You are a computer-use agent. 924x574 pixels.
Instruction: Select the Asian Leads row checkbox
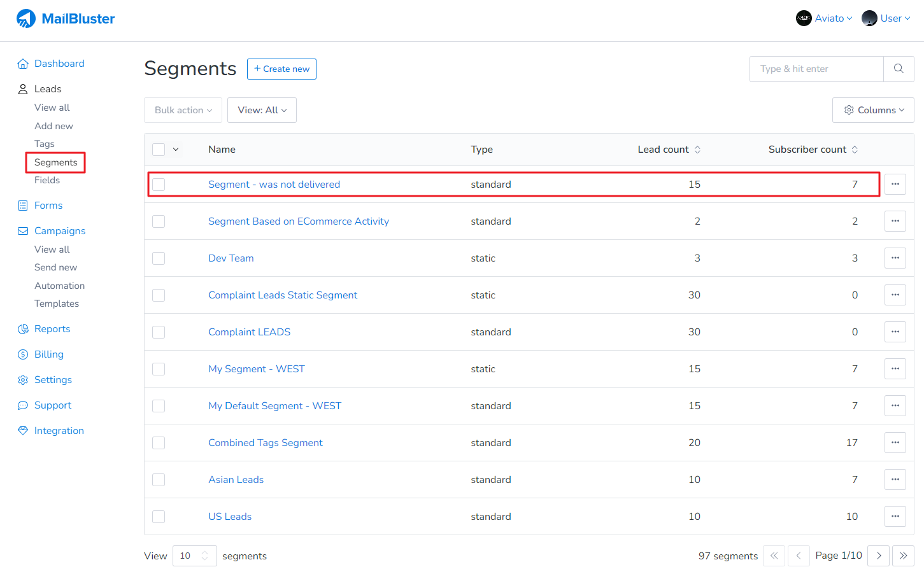159,480
